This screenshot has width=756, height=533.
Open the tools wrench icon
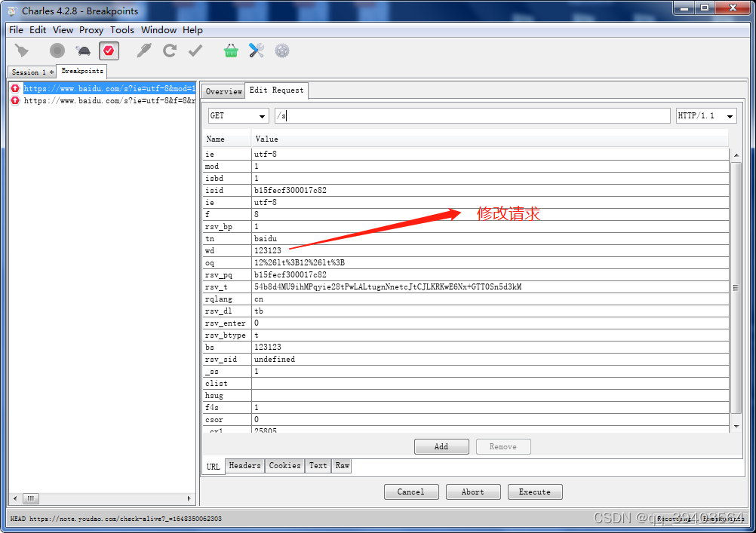tap(257, 51)
